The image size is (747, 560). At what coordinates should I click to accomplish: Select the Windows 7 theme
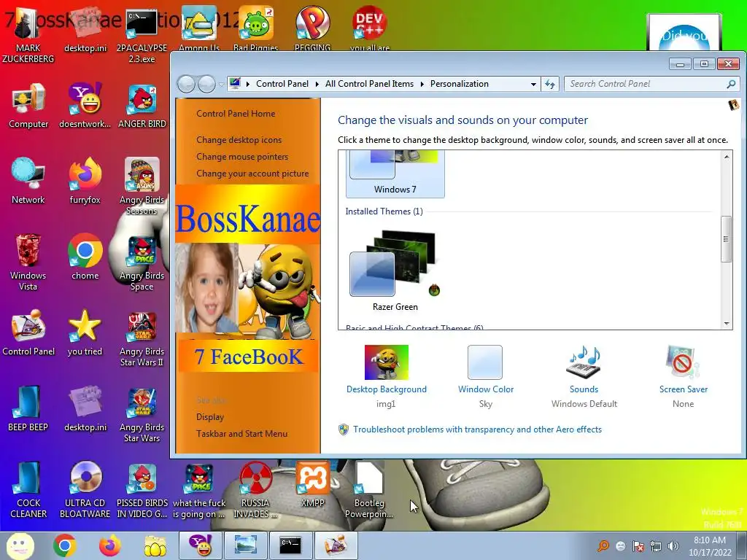tap(395, 173)
